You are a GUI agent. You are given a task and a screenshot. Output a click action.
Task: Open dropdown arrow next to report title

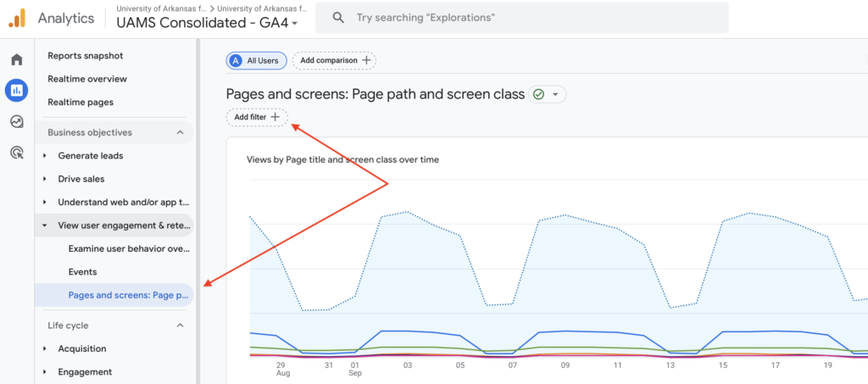(555, 95)
